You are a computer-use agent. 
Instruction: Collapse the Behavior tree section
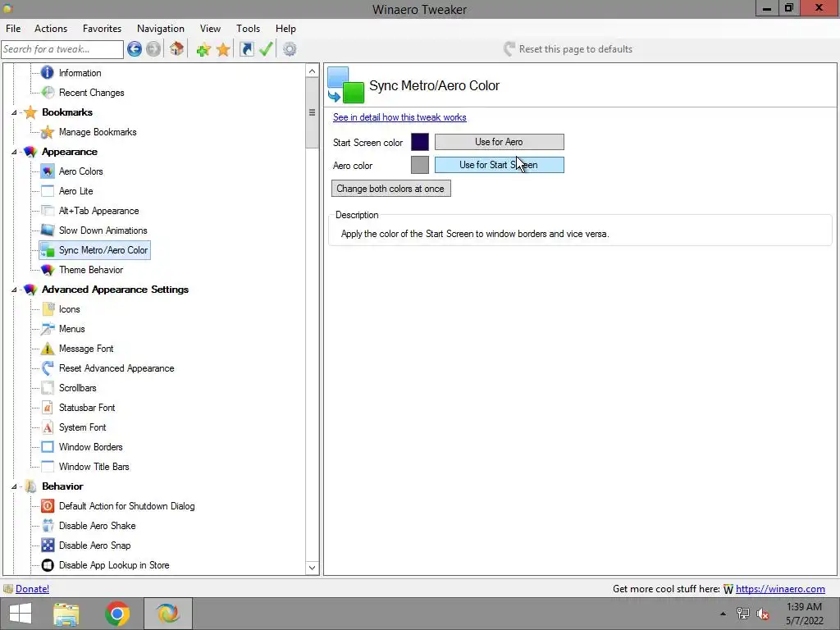coord(14,486)
